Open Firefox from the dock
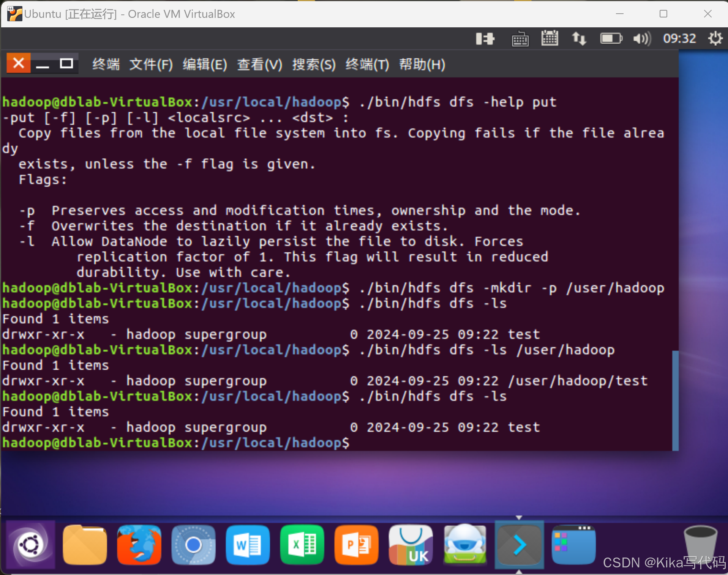The width and height of the screenshot is (728, 575). (x=139, y=545)
